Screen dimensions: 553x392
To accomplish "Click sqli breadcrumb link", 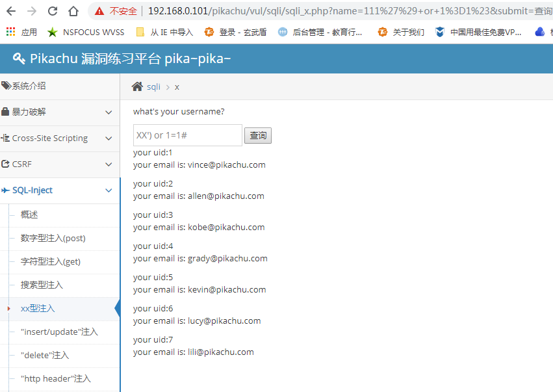I will pyautogui.click(x=153, y=87).
